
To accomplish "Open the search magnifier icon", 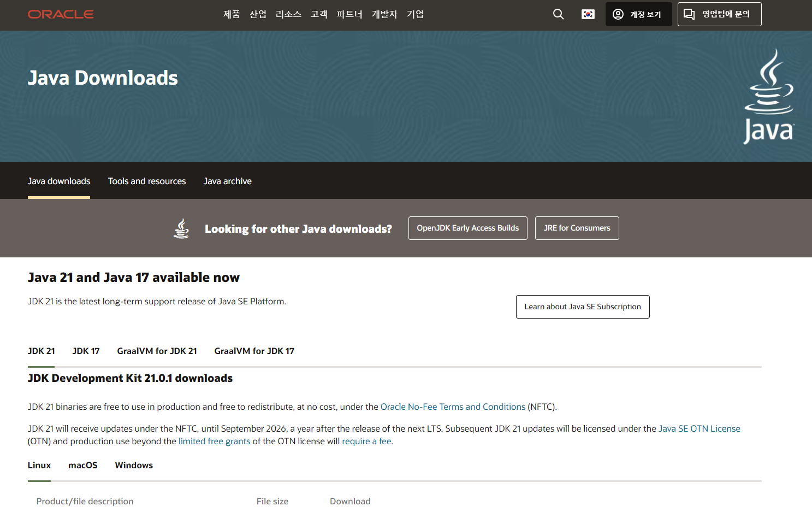I will [x=558, y=14].
